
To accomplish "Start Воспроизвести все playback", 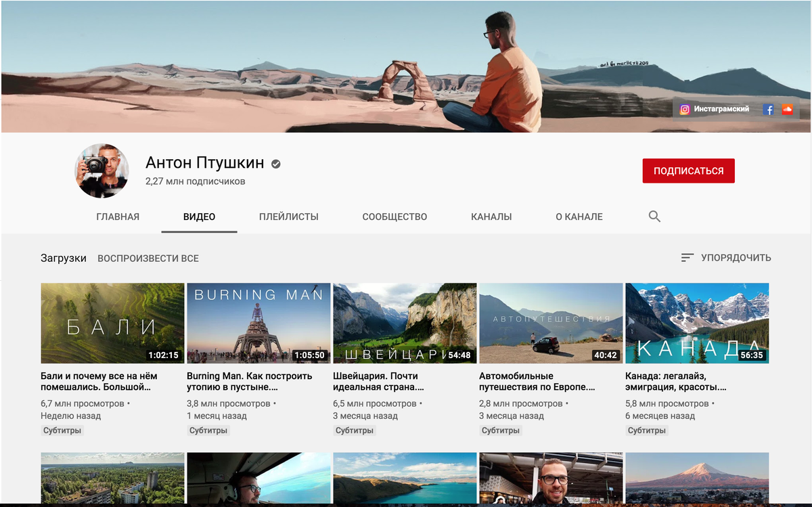I will click(x=148, y=258).
